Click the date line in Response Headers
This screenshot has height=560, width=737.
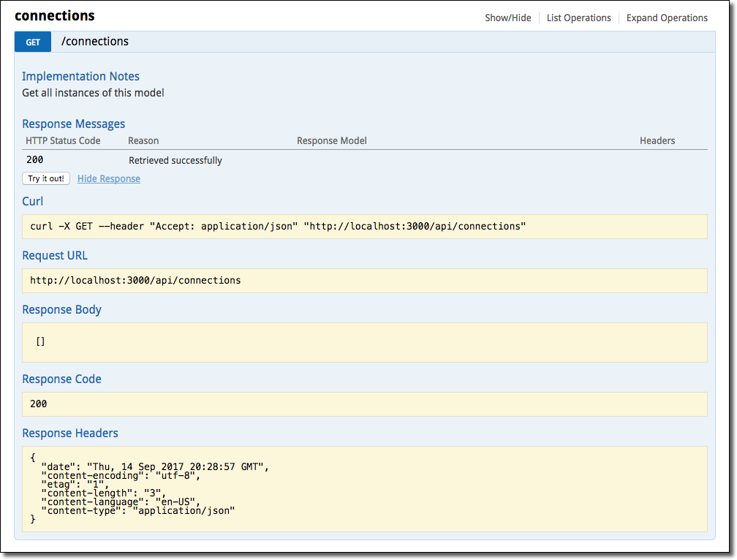(155, 466)
